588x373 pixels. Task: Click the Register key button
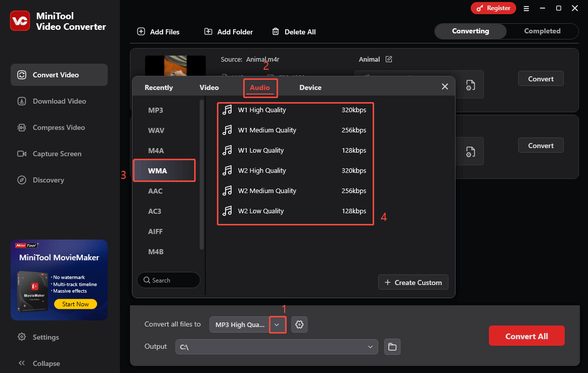coord(493,8)
